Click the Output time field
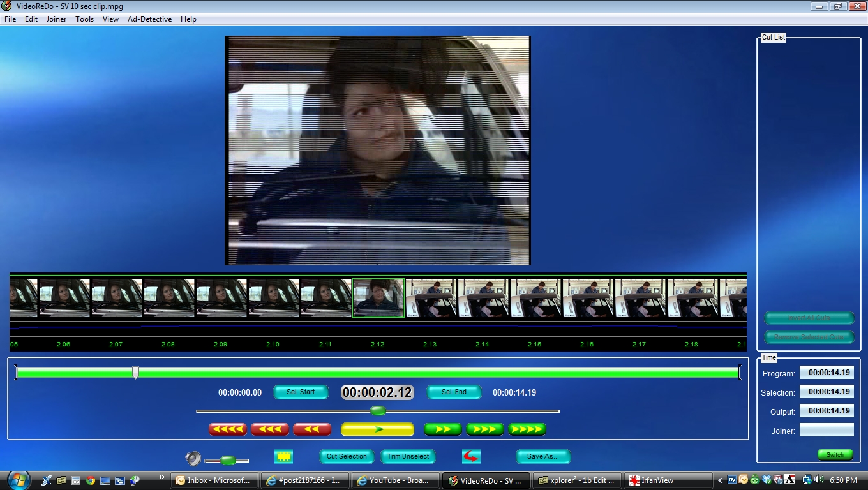Screen dimensions: 868x490 coord(827,411)
